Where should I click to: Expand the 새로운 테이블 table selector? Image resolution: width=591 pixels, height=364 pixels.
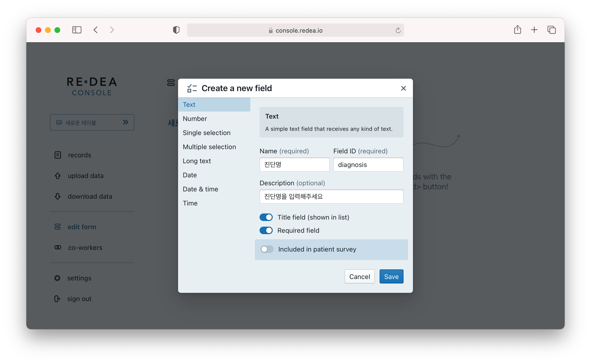click(x=92, y=122)
